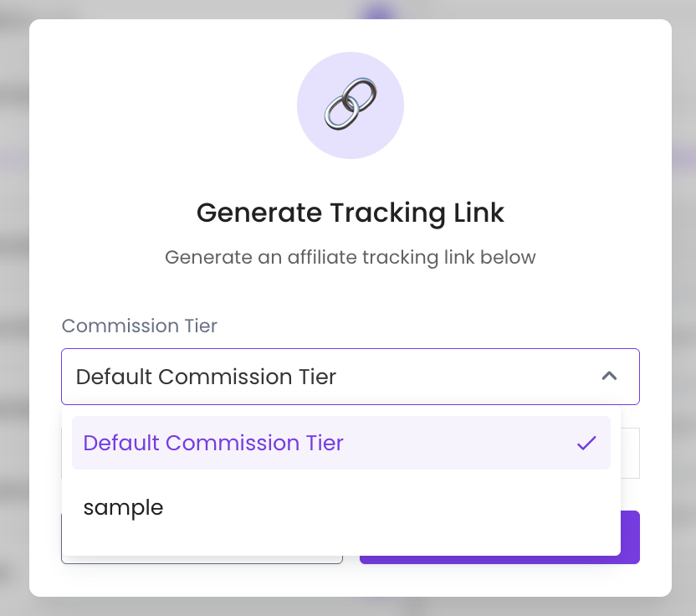The height and width of the screenshot is (616, 696).
Task: Select "Default Commission Tier" from the open list
Action: (213, 443)
